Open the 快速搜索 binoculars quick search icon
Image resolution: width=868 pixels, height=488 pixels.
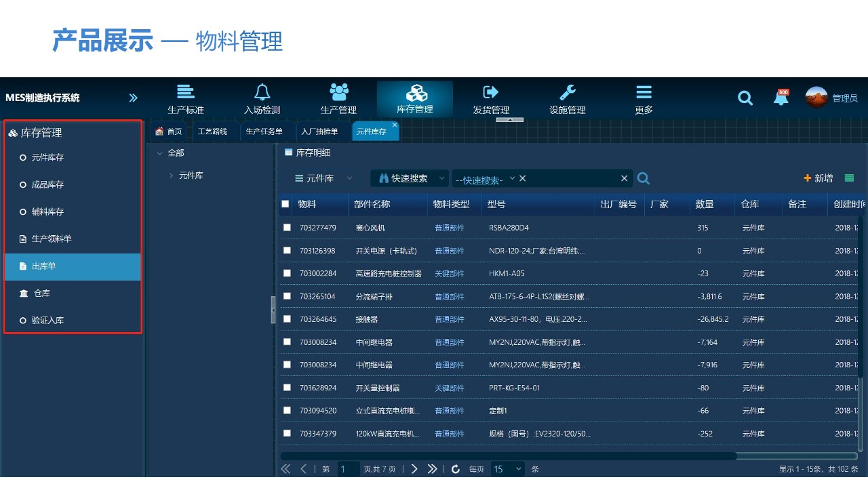384,178
